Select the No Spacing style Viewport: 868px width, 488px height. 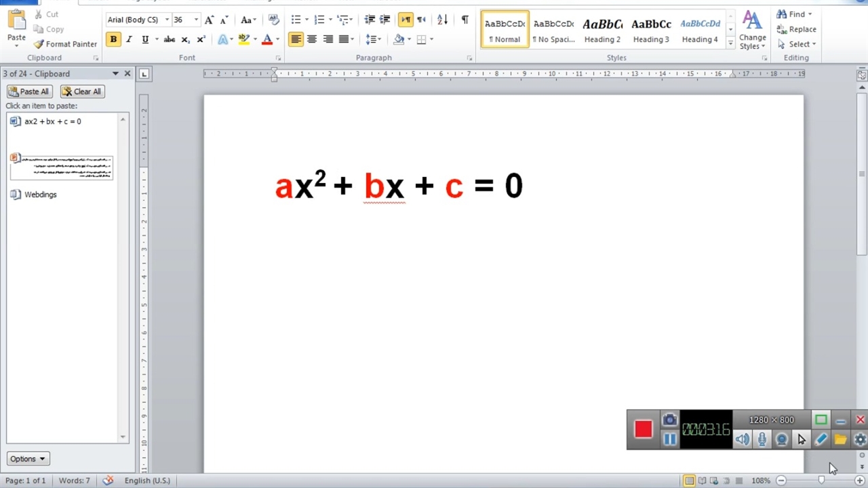553,30
